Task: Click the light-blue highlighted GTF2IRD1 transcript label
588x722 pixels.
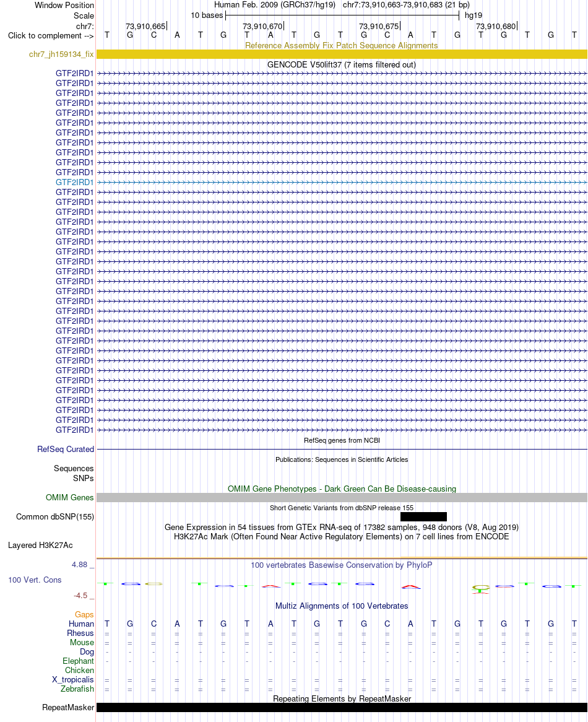Action: pyautogui.click(x=74, y=182)
